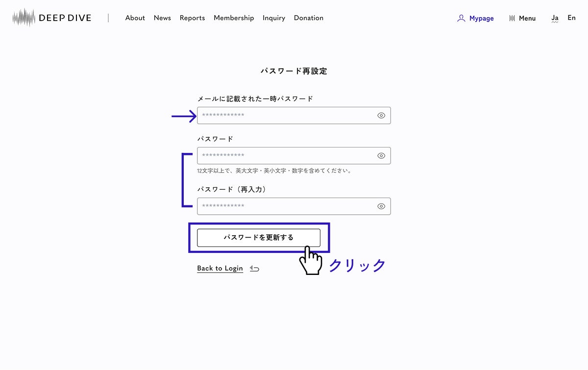Open the Mypage link

coord(481,18)
